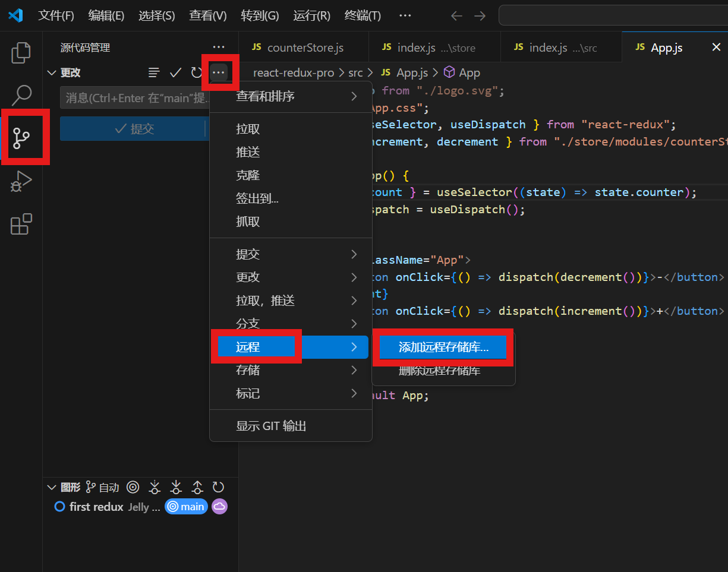Open the Search view in activity bar

click(21, 94)
